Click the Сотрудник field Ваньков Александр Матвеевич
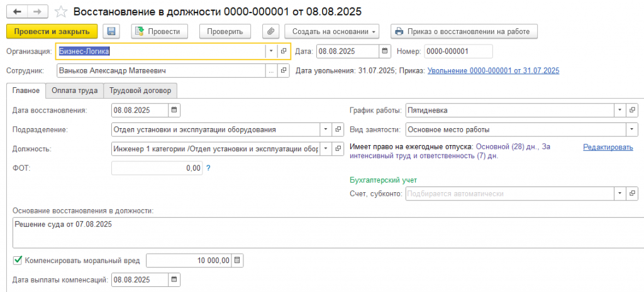This screenshot has height=292, width=644. tap(161, 70)
